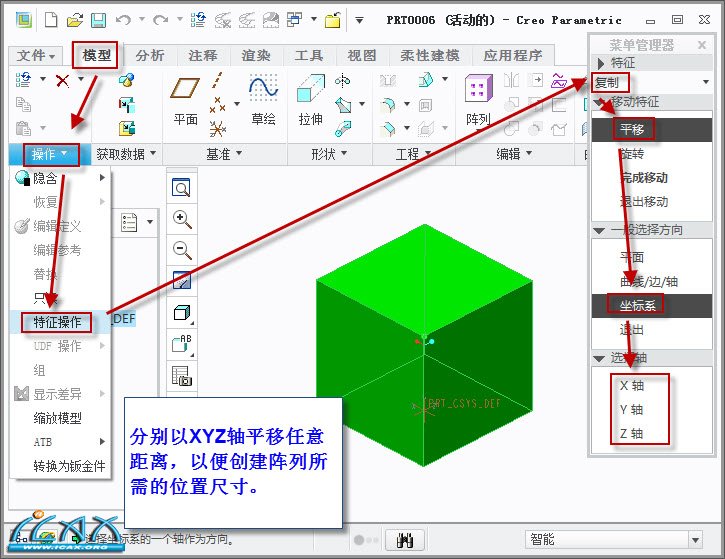The height and width of the screenshot is (559, 725).
Task: Collapse the 选择轴 section
Action: pos(599,358)
